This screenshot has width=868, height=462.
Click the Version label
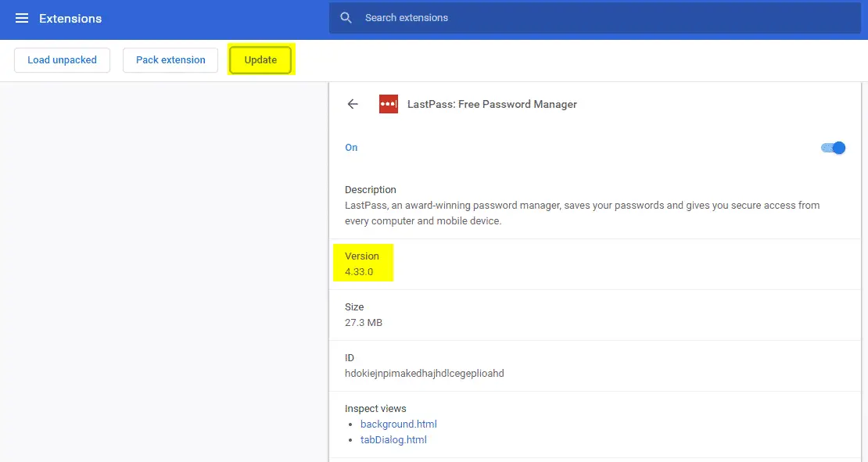[x=362, y=256]
